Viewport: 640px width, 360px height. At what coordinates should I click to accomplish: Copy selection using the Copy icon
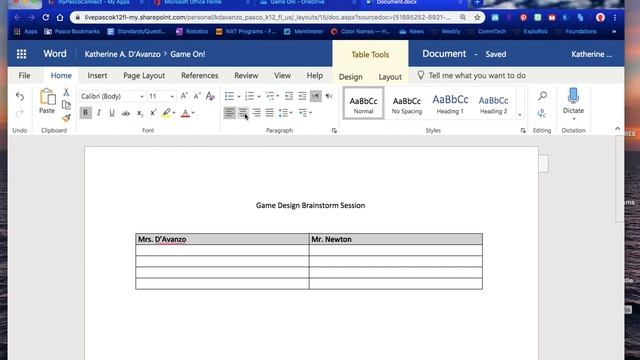point(66,105)
